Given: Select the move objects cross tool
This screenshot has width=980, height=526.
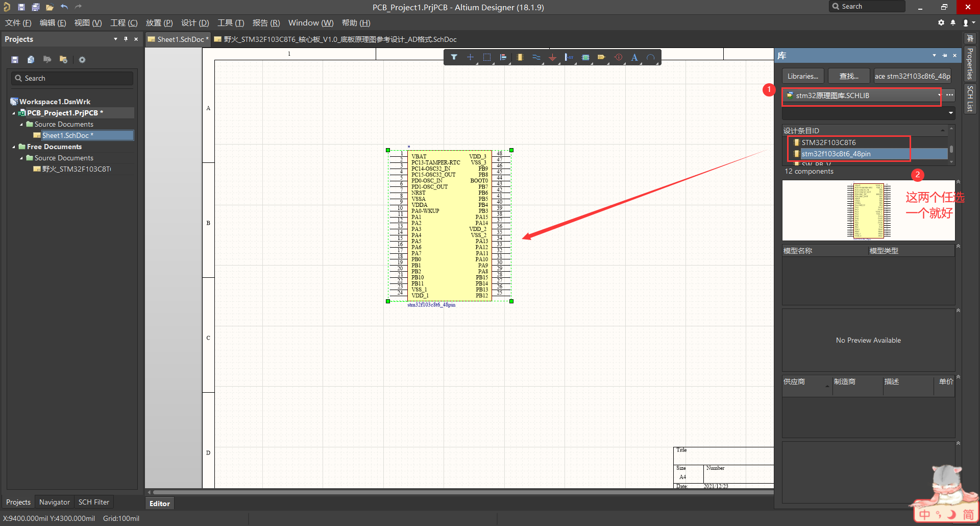Looking at the screenshot, I should pos(470,57).
